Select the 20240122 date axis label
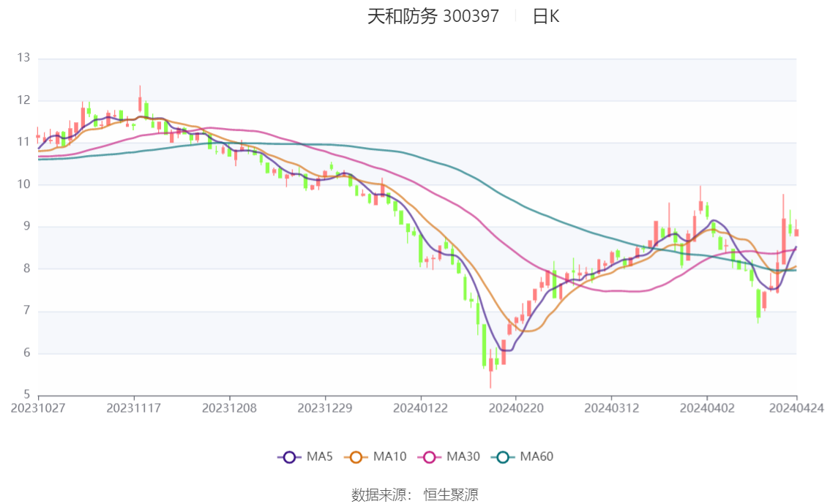This screenshot has height=504, width=830. click(420, 407)
